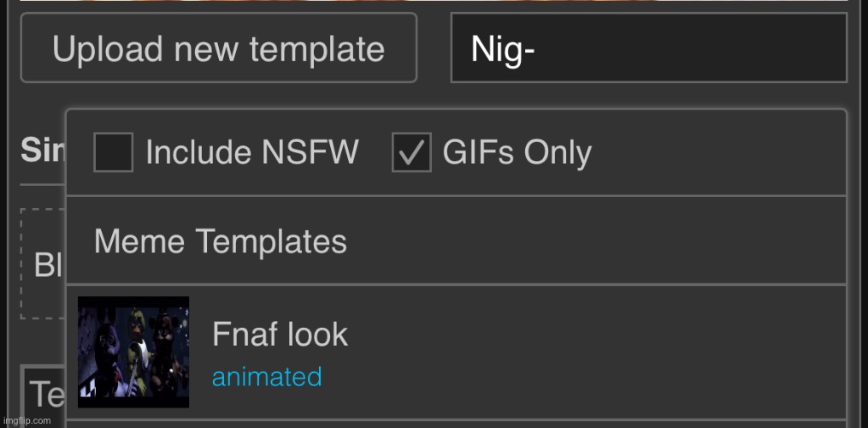Focus the template search text field

coord(648,49)
